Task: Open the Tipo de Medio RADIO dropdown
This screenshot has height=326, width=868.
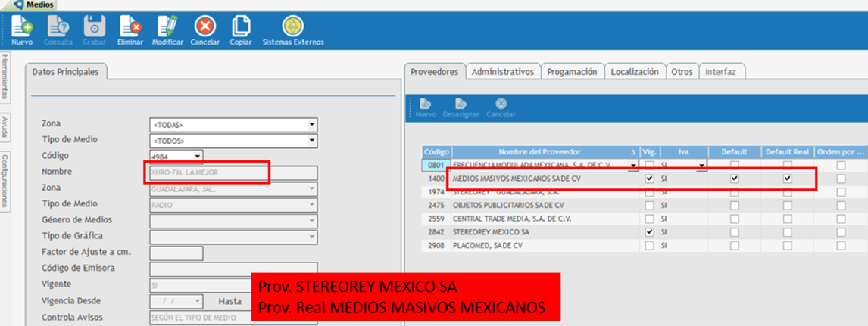Action: coord(312,205)
